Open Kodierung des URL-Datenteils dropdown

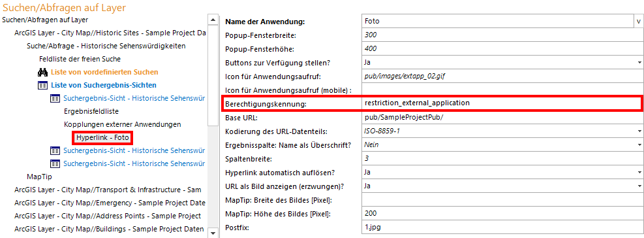(639, 131)
